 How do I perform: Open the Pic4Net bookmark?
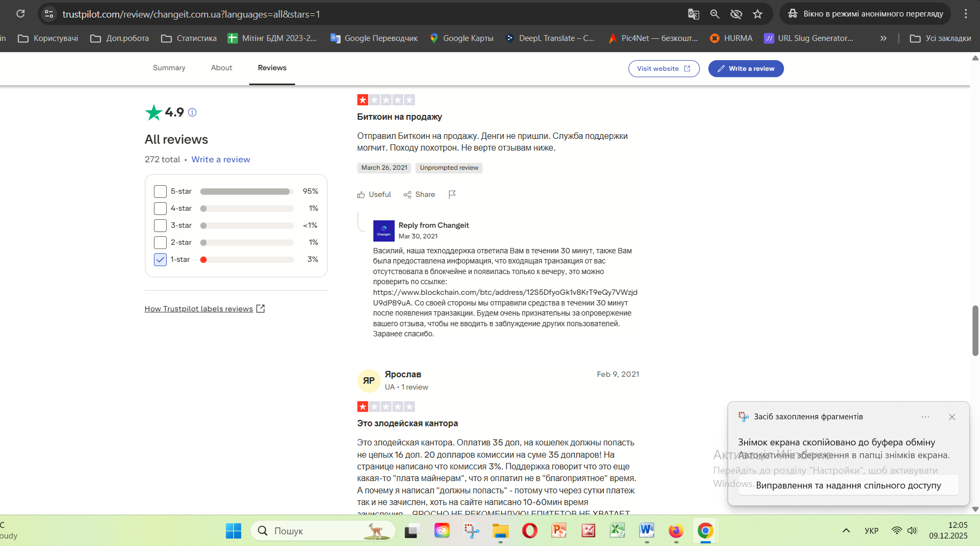(653, 38)
